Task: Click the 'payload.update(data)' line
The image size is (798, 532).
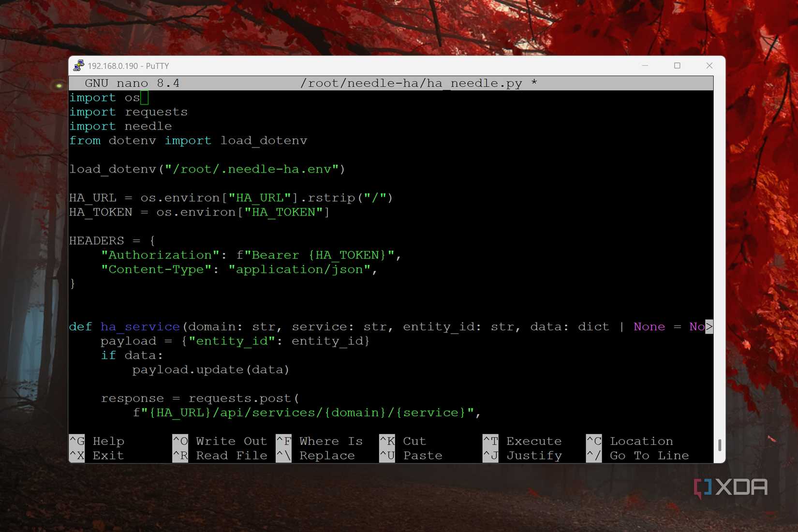Action: (x=211, y=370)
